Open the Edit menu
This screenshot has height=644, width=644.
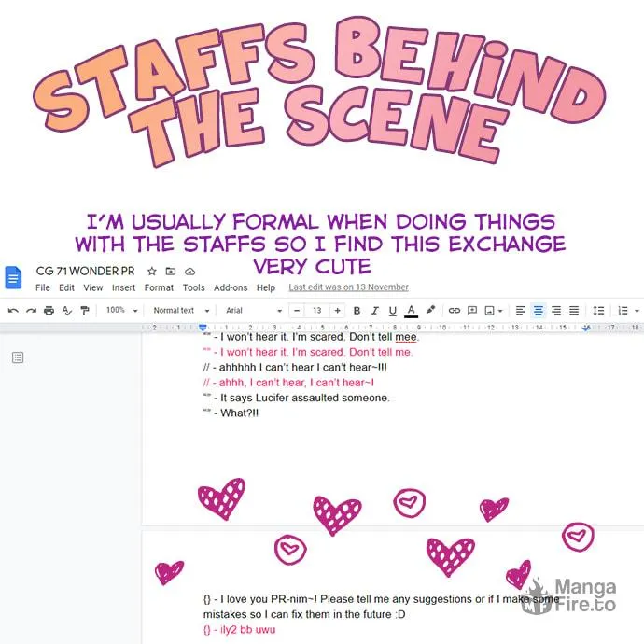(66, 287)
